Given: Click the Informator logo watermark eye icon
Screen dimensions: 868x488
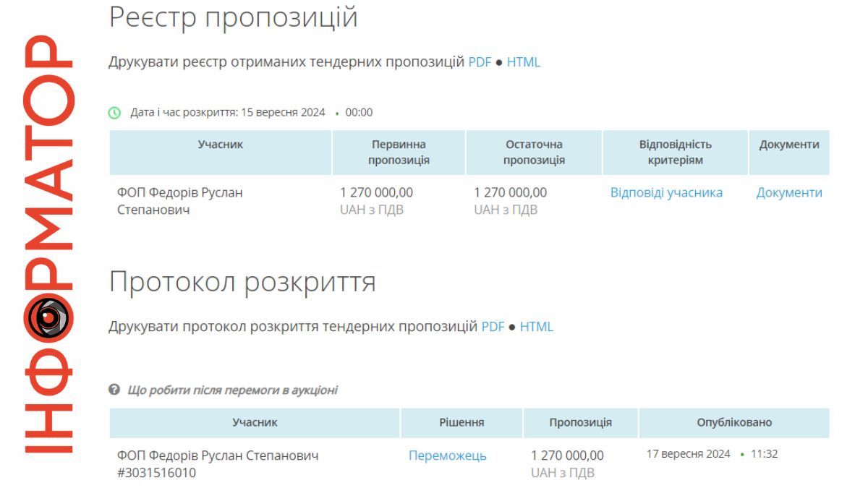Looking at the screenshot, I should coord(48,318).
